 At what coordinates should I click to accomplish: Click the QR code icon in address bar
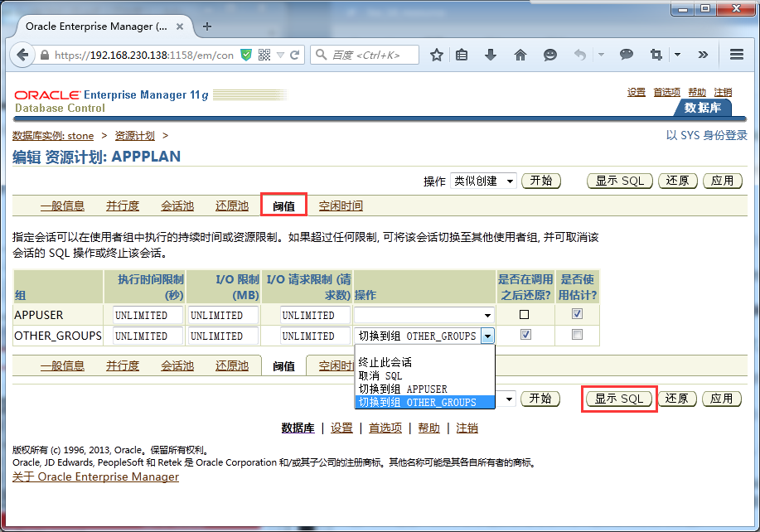click(264, 55)
